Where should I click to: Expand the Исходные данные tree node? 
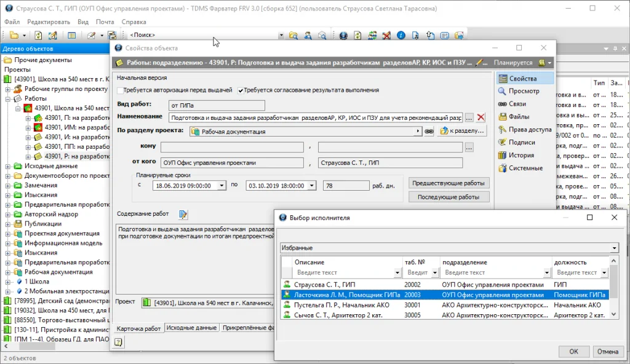[8, 166]
